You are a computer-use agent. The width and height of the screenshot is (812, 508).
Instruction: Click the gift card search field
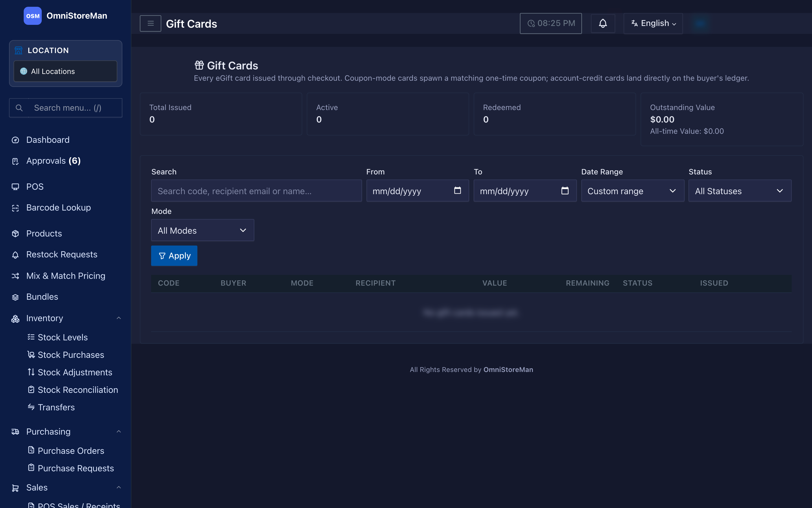click(256, 191)
